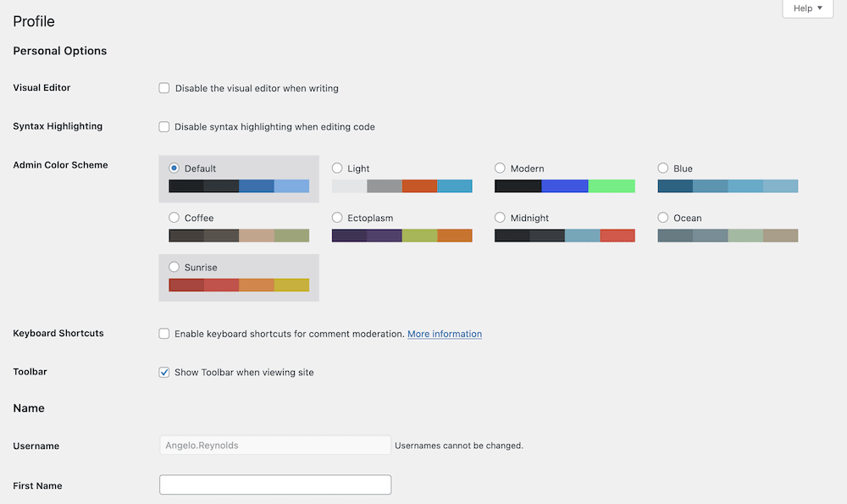
Task: Click the First Name input field
Action: 275,485
